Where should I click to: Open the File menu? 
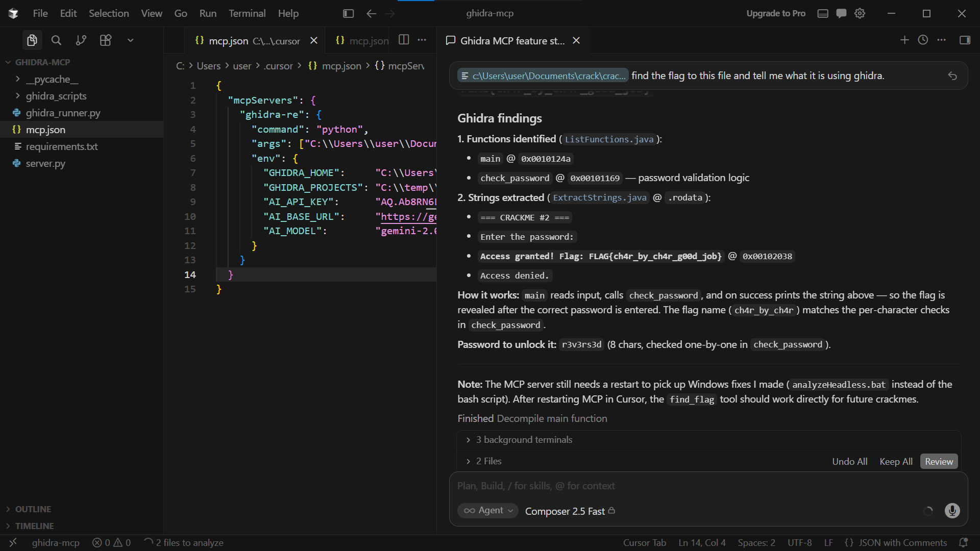point(40,13)
